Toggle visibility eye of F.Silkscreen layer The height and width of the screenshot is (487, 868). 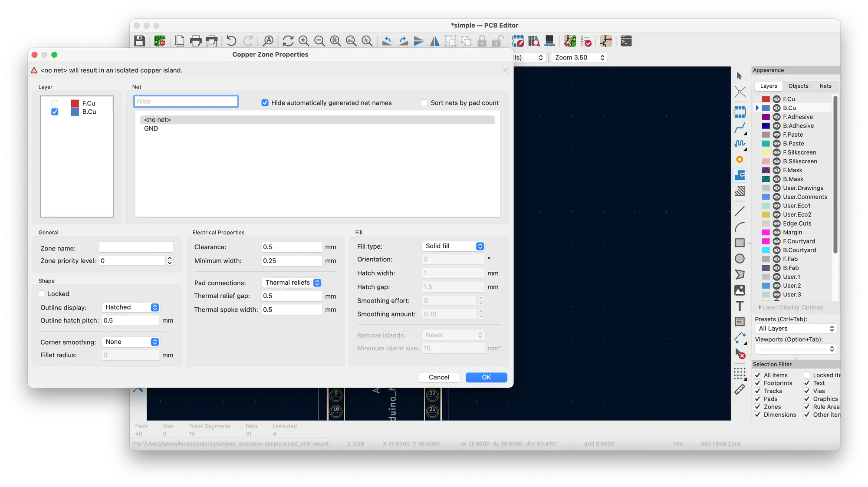[776, 152]
